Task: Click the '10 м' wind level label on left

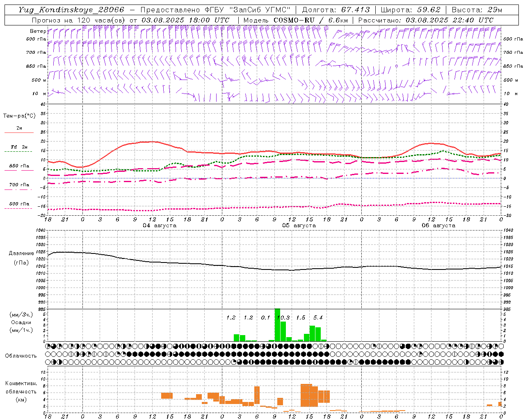Action: click(39, 94)
